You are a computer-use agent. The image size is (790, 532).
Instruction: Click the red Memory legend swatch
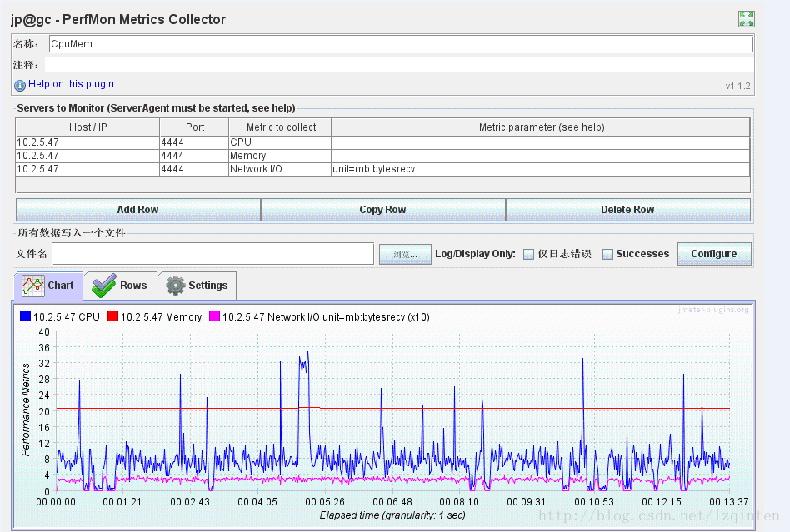click(x=112, y=316)
